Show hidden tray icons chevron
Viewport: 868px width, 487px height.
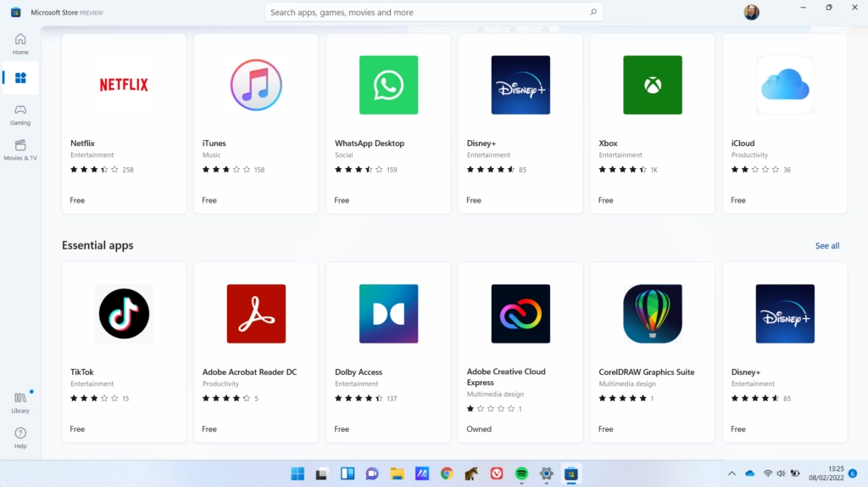point(732,473)
